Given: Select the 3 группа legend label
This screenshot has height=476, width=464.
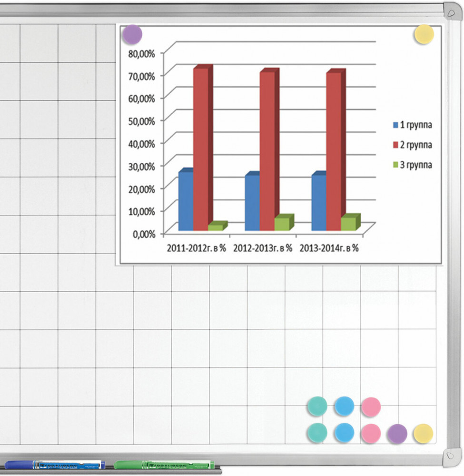Looking at the screenshot, I should pyautogui.click(x=416, y=165).
